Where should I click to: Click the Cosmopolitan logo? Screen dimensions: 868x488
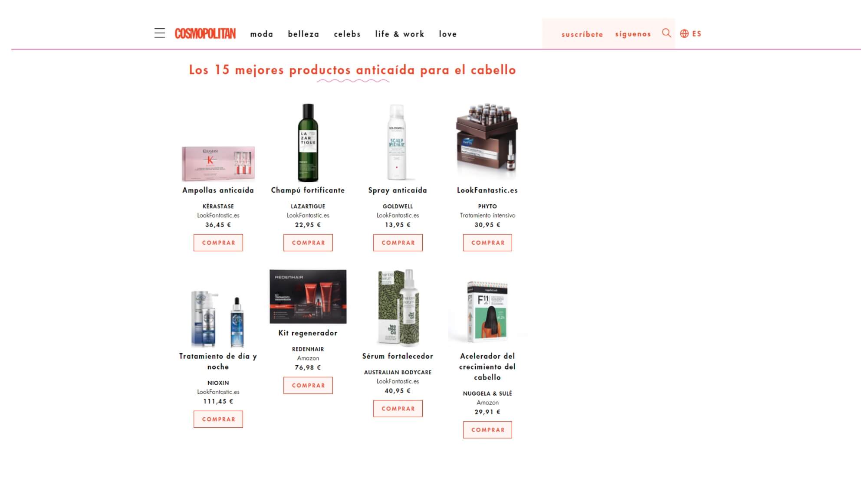click(x=205, y=34)
